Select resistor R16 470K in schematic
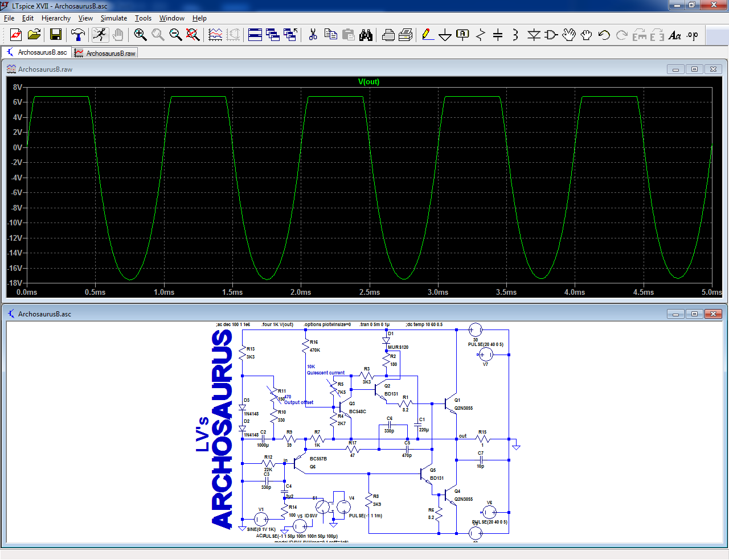This screenshot has width=729, height=560. pyautogui.click(x=306, y=345)
